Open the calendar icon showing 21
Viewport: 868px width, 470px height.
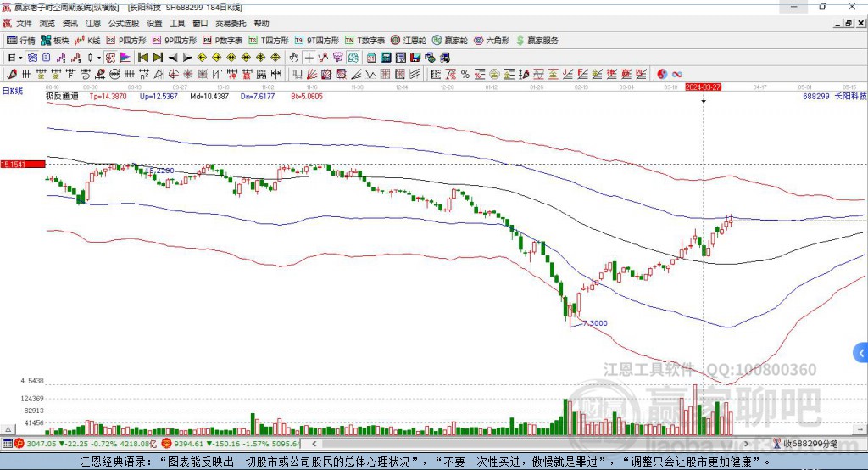(371, 58)
